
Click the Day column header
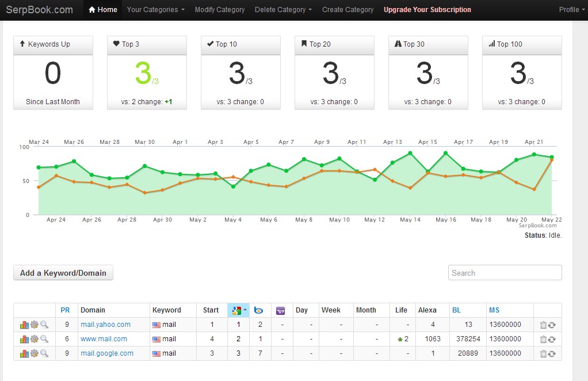click(x=301, y=310)
